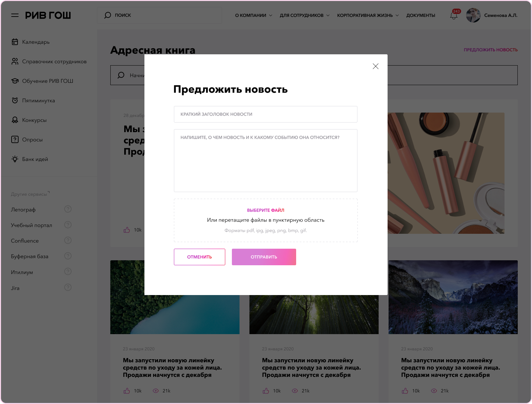Expand the КОРПОРАТИВНАЯ ЖИЗНЬ menu

coord(368,15)
